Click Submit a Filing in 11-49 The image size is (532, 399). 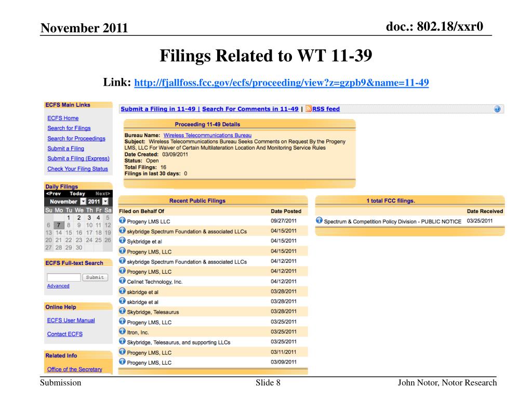158,109
